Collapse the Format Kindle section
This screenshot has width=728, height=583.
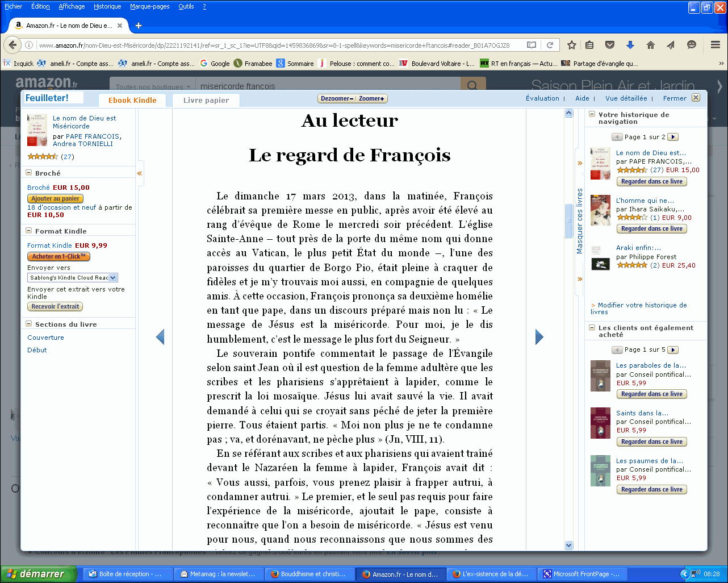(28, 231)
